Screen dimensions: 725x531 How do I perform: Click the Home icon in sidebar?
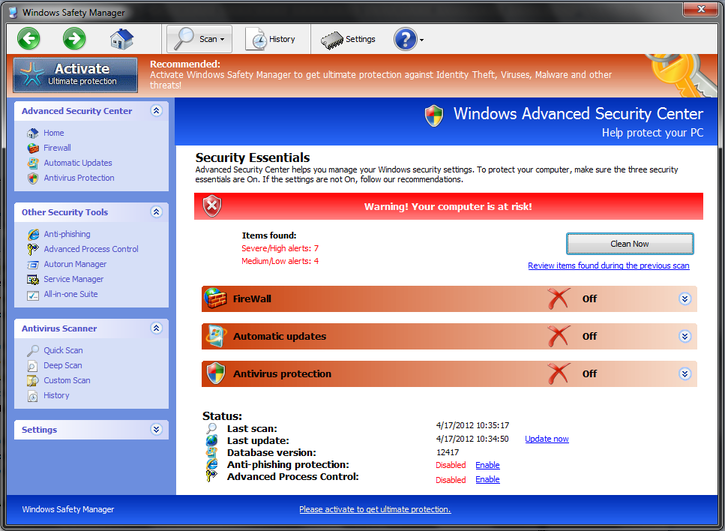click(x=33, y=133)
